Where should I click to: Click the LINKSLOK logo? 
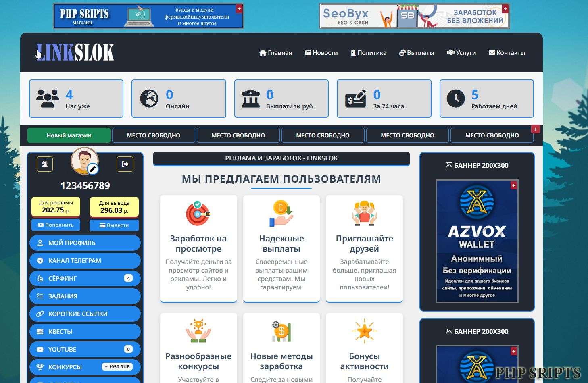click(x=75, y=52)
